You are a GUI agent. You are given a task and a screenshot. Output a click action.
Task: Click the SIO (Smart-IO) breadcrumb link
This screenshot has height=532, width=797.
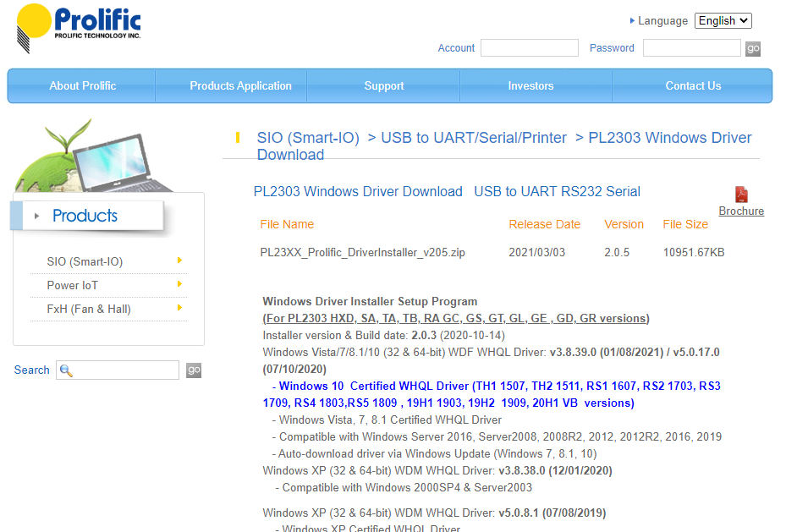pos(308,138)
